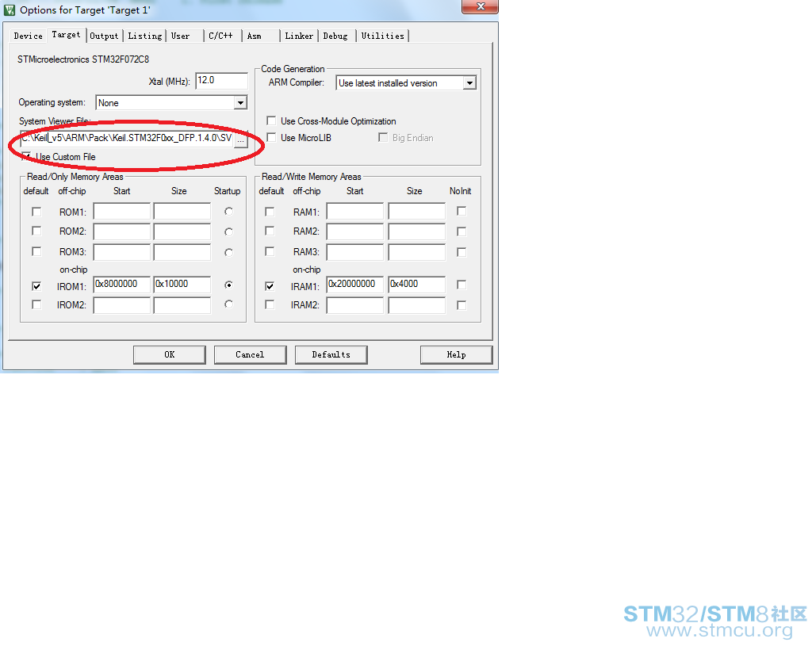Edit the IRAM1 Start field 0x20000000

(354, 284)
